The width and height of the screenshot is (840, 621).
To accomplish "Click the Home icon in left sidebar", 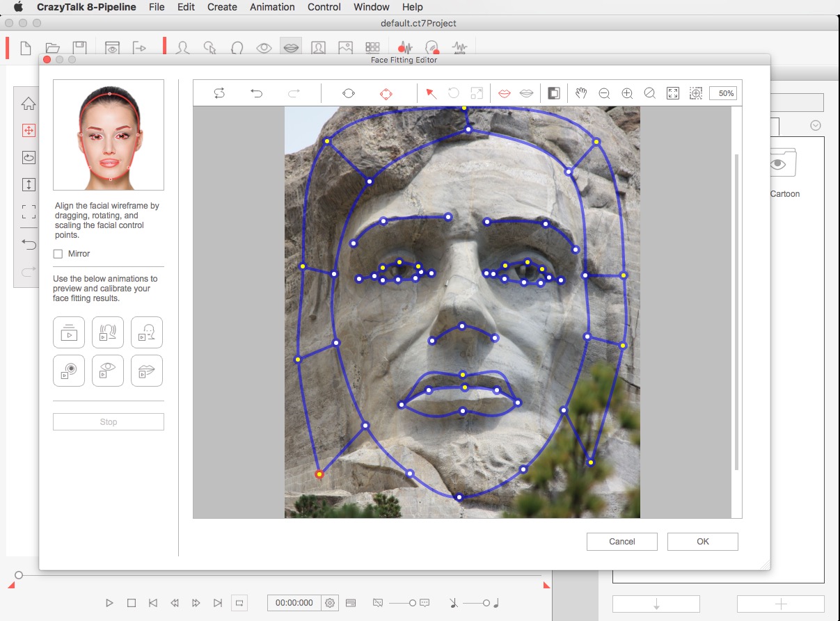I will click(x=29, y=104).
